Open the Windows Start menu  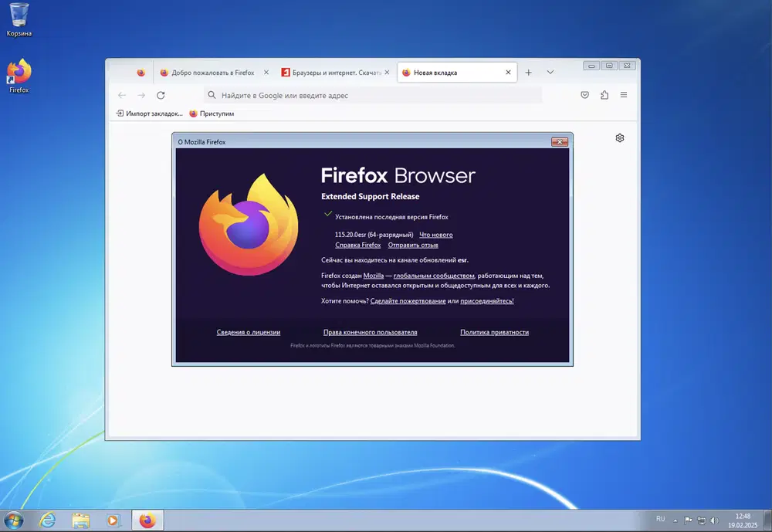(x=13, y=520)
